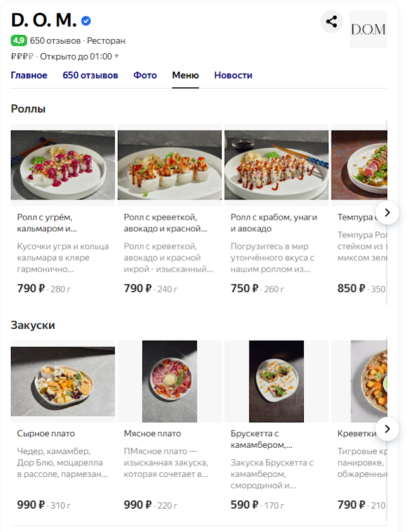407x532 pixels.
Task: Click the share icon
Action: coord(331,22)
